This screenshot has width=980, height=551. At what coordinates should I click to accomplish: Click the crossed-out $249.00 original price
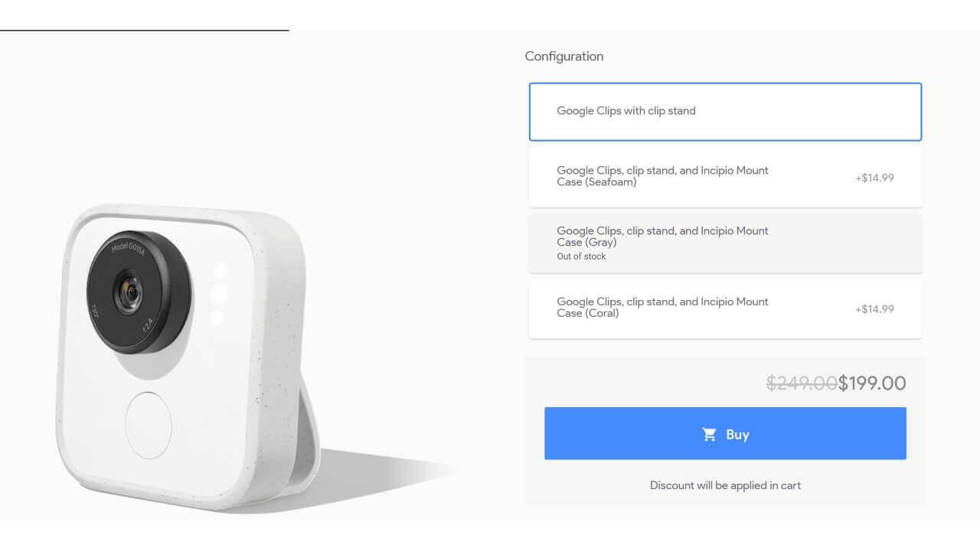801,383
